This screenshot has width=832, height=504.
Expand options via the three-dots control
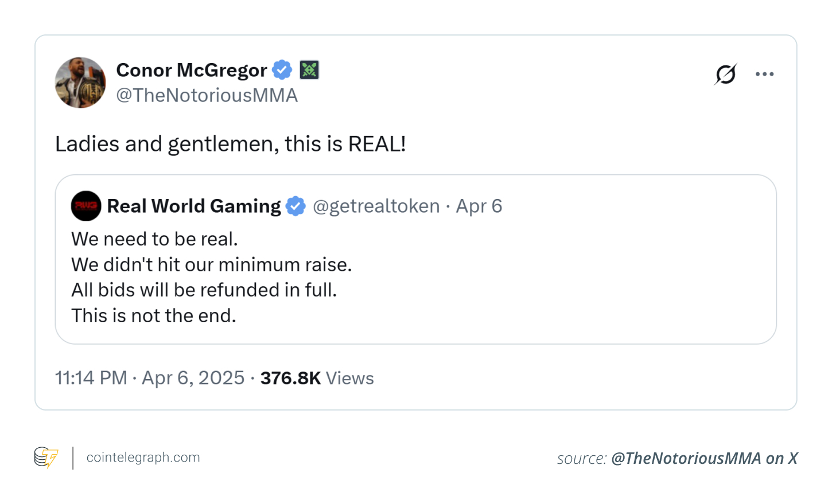(764, 74)
